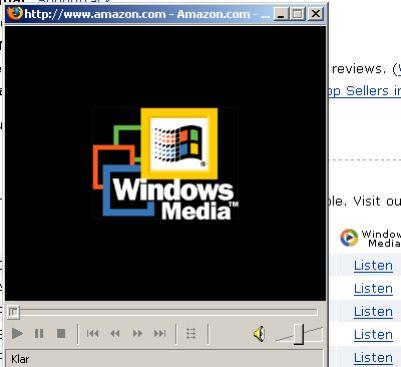The image size is (401, 367).
Task: Fast forward the current clip
Action: (137, 333)
